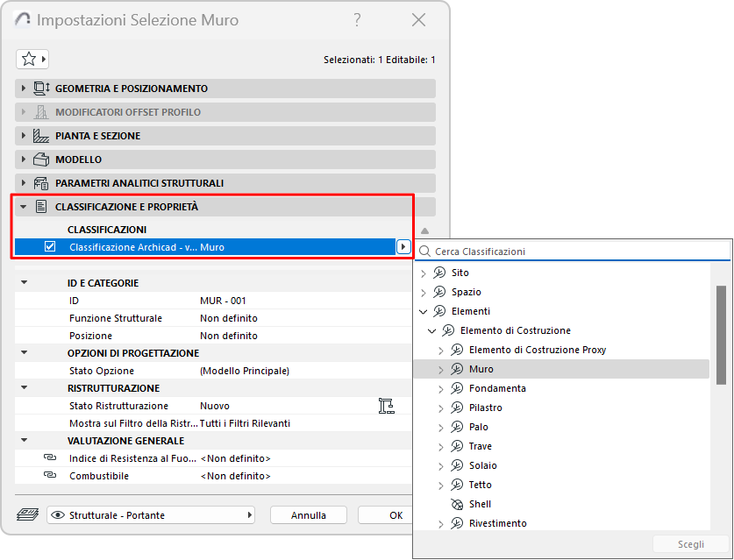Viewport: 734px width, 560px height.
Task: Click the Parametri Analitici Strutturali icon
Action: tap(41, 183)
